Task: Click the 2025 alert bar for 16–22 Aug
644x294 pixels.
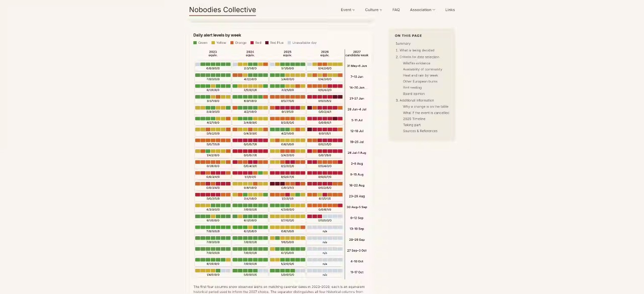Action: pyautogui.click(x=287, y=184)
